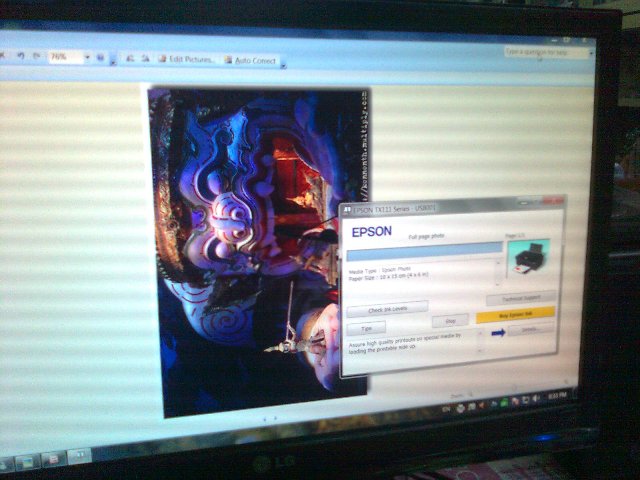Screen dimensions: 640x480
Task: Minimize the Epson TX111 Series window
Action: click(524, 202)
